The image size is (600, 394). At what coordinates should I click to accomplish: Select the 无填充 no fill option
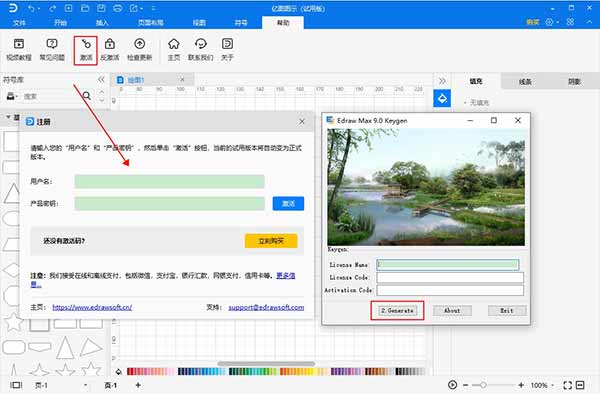coord(477,103)
